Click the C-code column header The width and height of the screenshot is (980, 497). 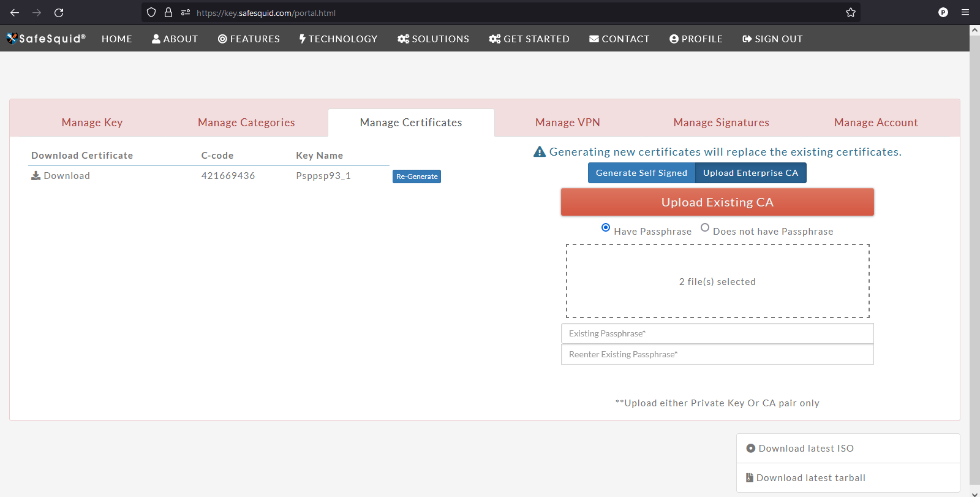click(x=217, y=156)
